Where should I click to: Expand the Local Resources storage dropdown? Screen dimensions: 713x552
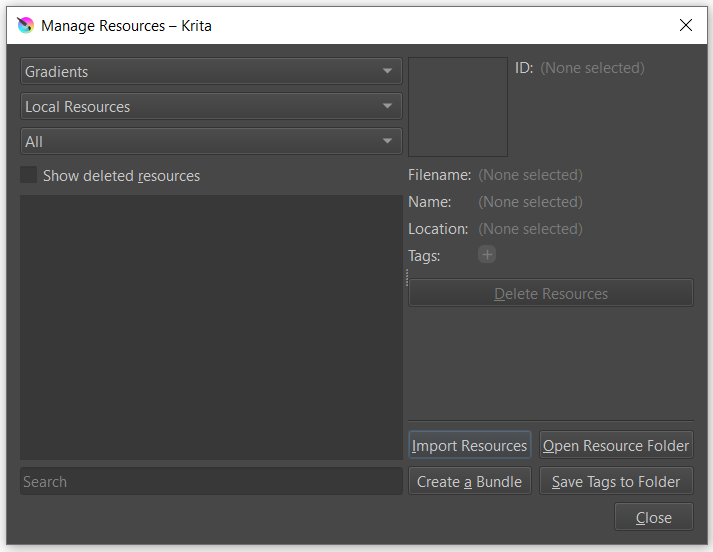point(211,107)
